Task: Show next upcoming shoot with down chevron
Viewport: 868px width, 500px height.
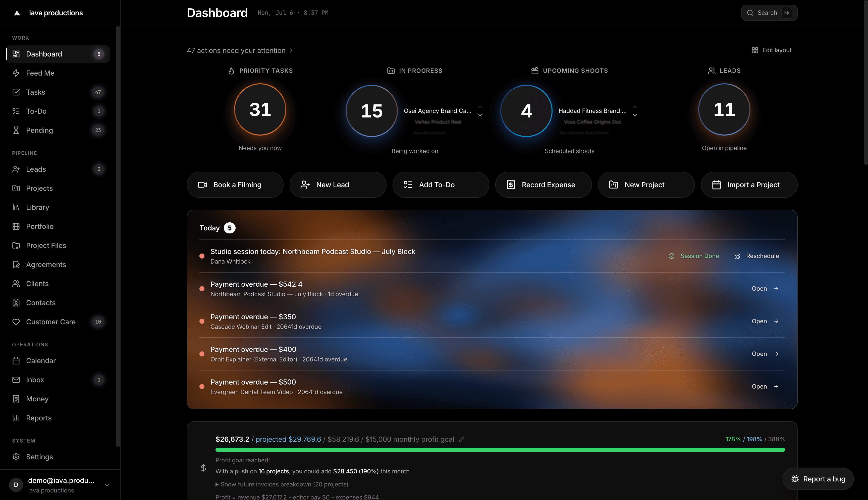Action: pos(635,115)
